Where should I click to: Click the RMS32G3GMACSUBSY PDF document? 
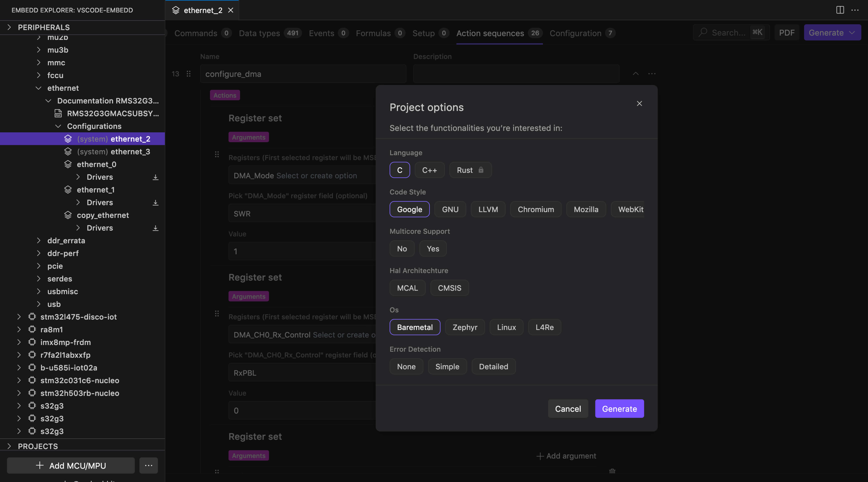[x=113, y=113]
